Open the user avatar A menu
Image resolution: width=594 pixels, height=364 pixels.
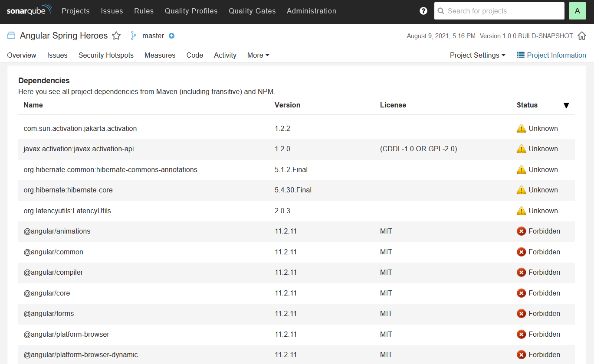tap(577, 11)
